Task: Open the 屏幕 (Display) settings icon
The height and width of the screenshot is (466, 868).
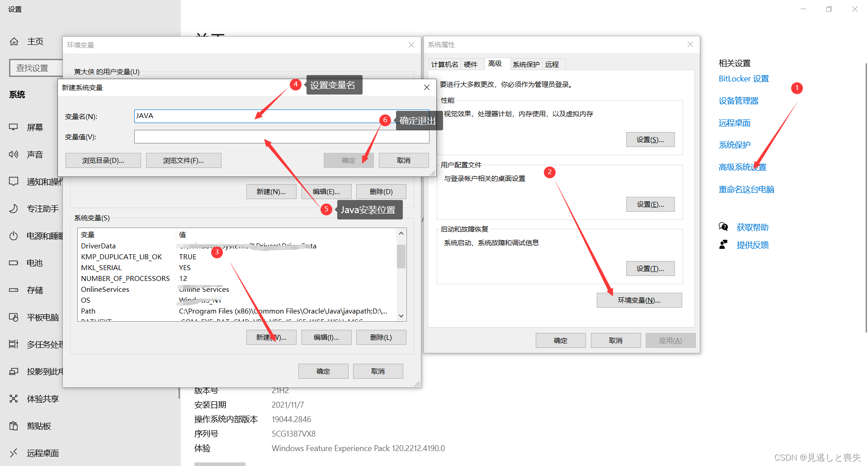Action: point(14,127)
